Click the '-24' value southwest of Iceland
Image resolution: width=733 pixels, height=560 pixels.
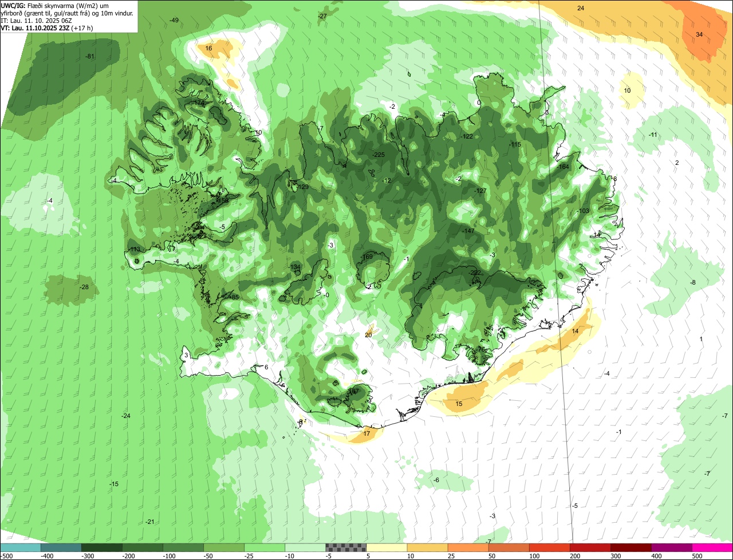tap(126, 416)
